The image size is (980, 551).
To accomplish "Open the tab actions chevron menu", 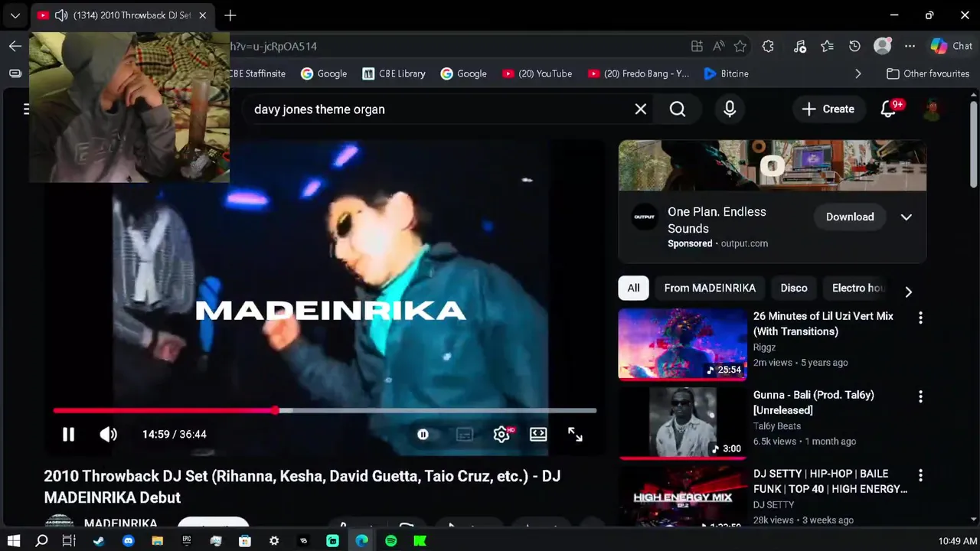I will (15, 15).
